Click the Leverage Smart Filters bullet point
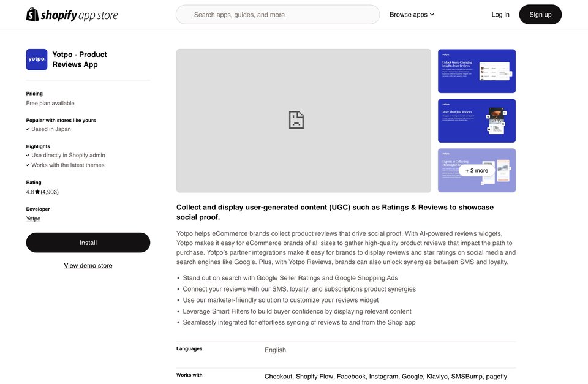This screenshot has width=588, height=384. tap(297, 311)
